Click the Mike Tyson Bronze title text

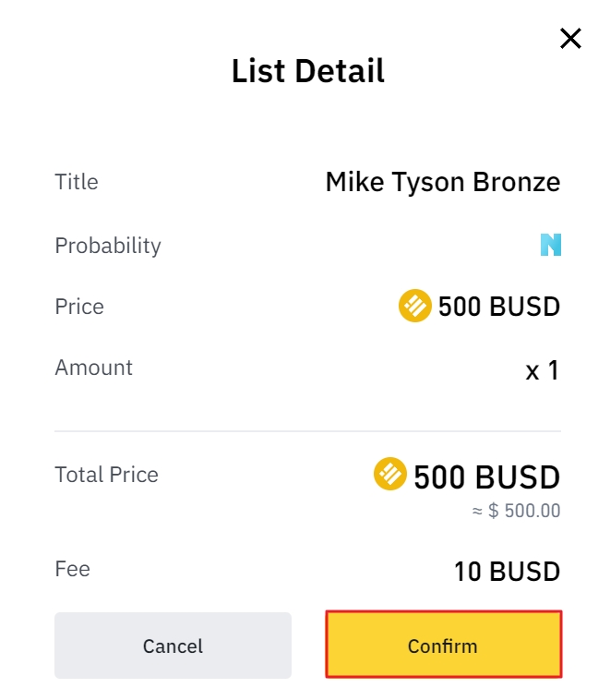(x=442, y=182)
